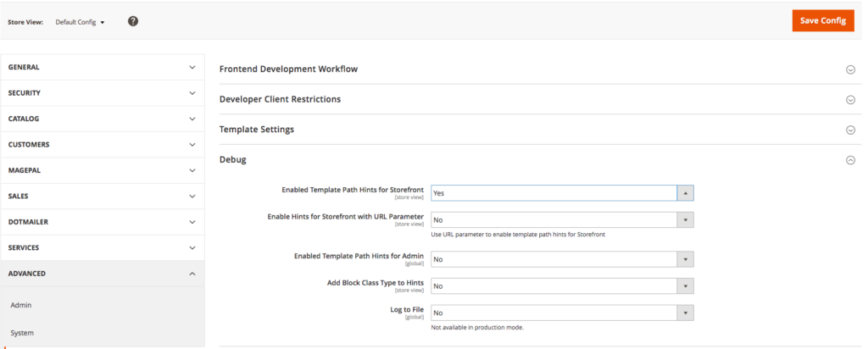
Task: Collapse the ADVANCED sidebar section
Action: click(103, 274)
